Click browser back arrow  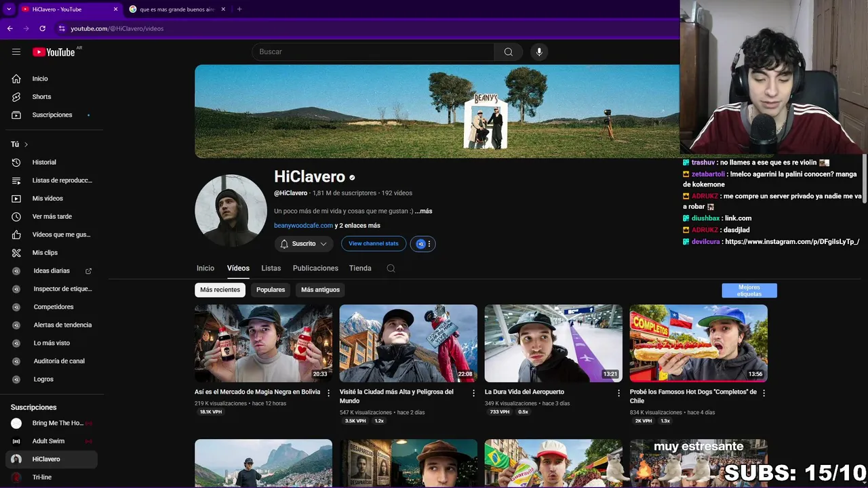coord(9,28)
